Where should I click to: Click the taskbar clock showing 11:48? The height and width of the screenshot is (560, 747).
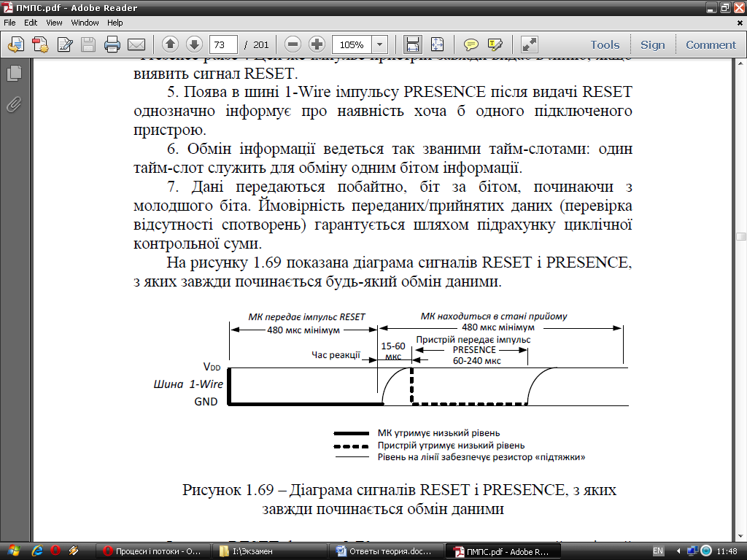click(727, 551)
